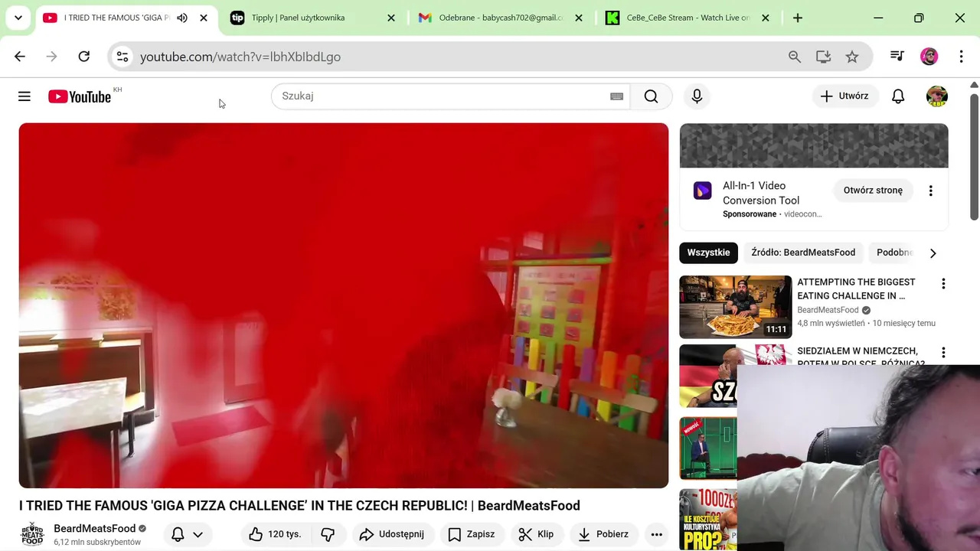The height and width of the screenshot is (551, 980).
Task: Open the Chrome three-dot menu
Action: [961, 57]
